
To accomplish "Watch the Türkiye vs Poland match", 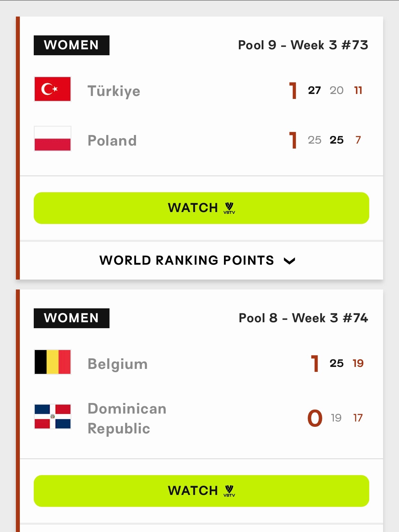I will 201,208.
